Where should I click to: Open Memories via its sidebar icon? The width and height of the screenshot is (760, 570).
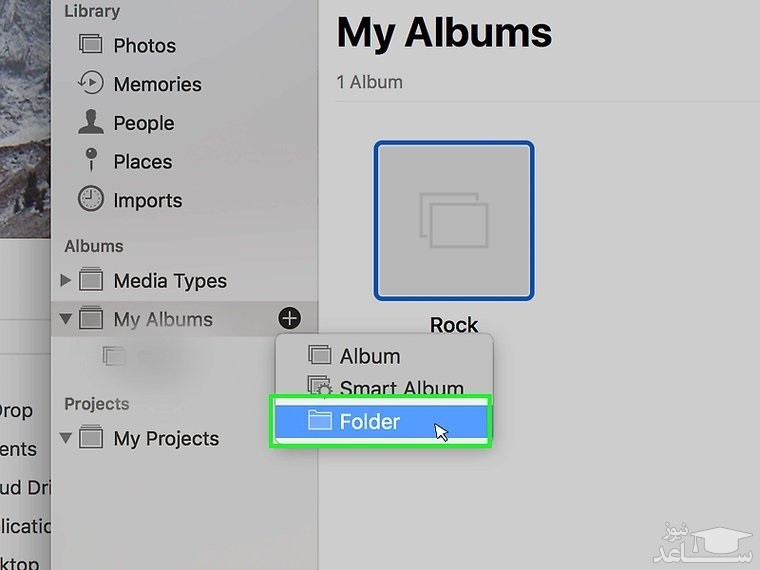pos(91,83)
